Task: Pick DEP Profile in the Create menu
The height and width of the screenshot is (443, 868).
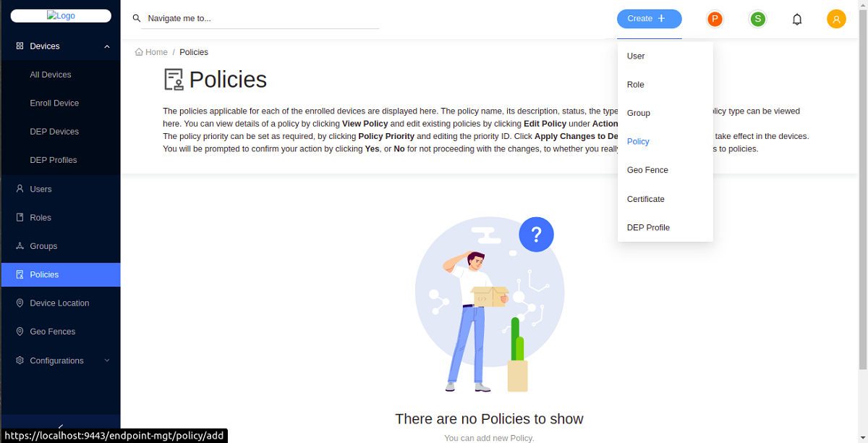Action: click(648, 227)
